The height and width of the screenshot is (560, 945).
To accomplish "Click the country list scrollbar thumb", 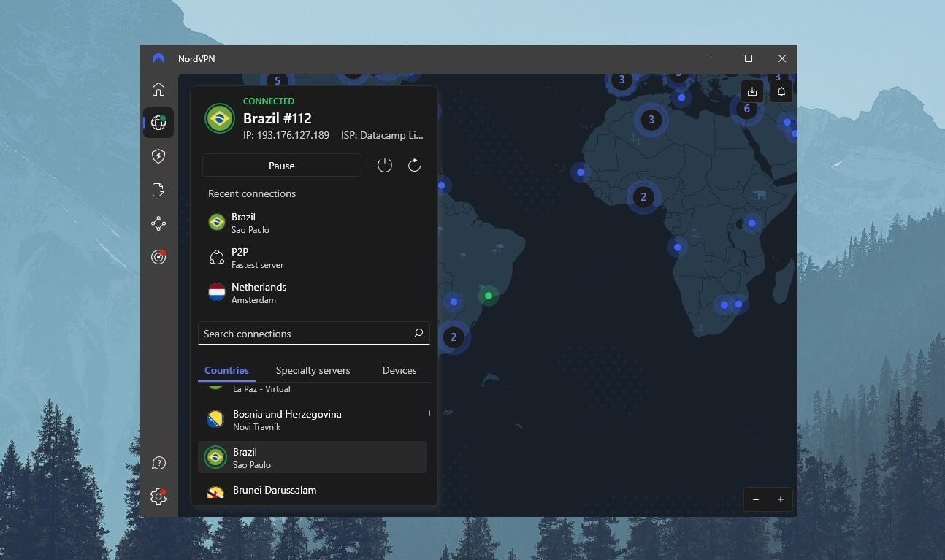I will coord(429,413).
